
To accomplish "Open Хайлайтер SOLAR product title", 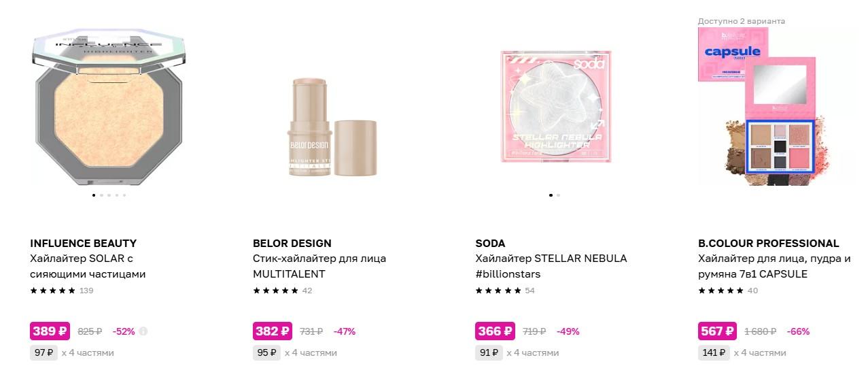I will click(88, 266).
